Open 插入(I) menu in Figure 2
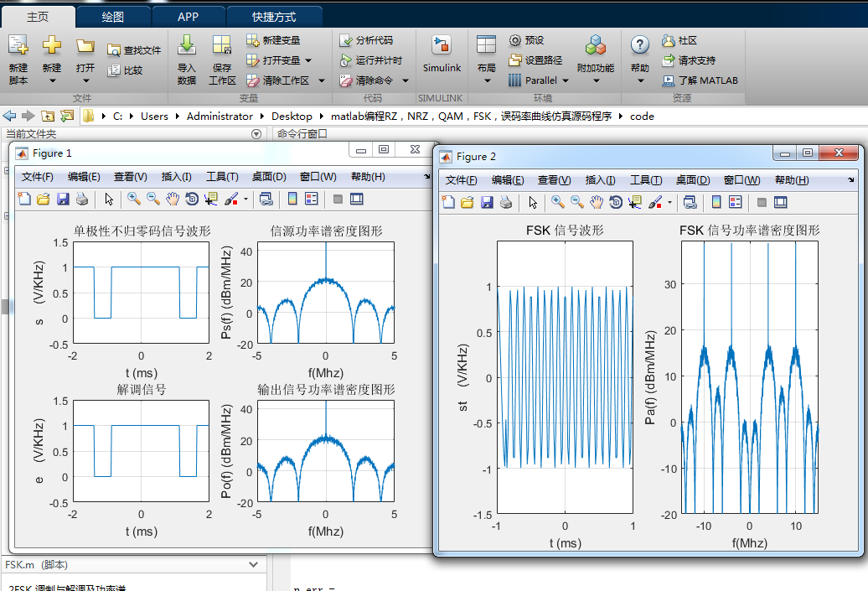868x591 pixels. click(600, 180)
